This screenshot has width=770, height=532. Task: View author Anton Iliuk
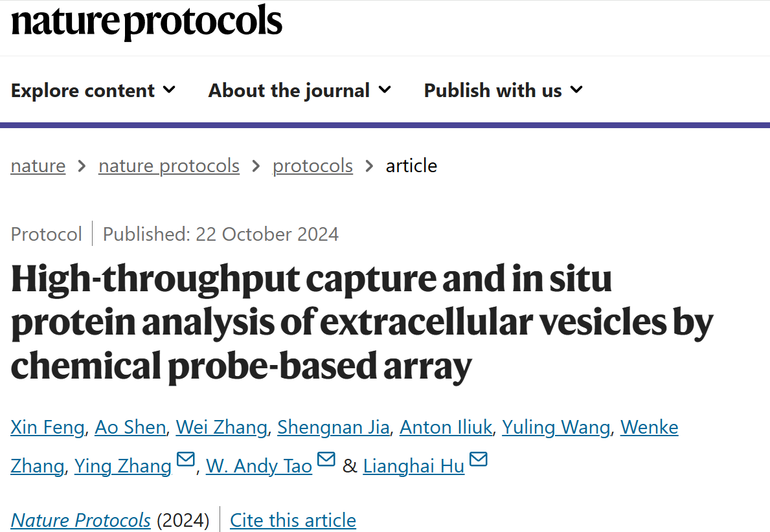click(446, 427)
